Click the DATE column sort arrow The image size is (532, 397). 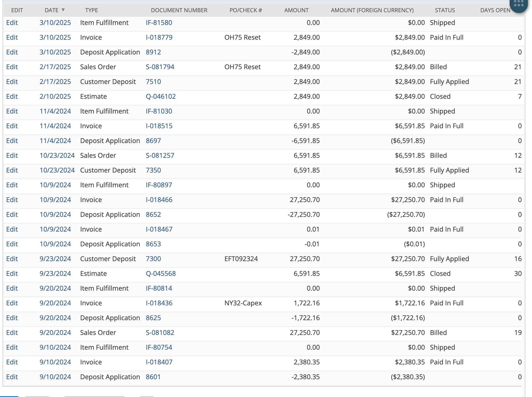point(63,10)
